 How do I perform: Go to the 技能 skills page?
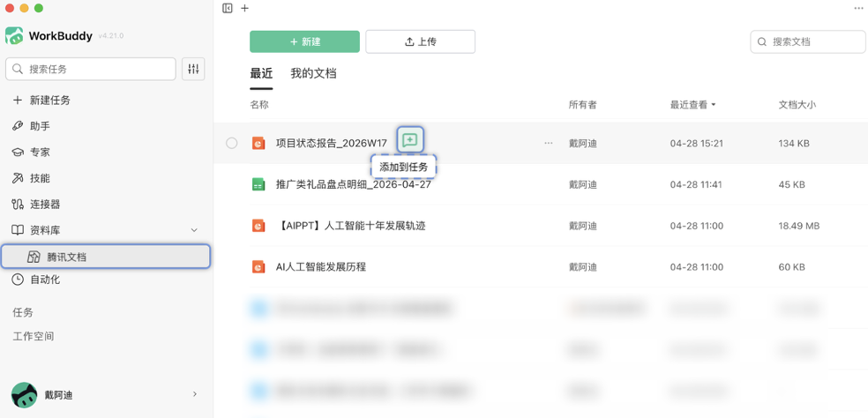[40, 178]
